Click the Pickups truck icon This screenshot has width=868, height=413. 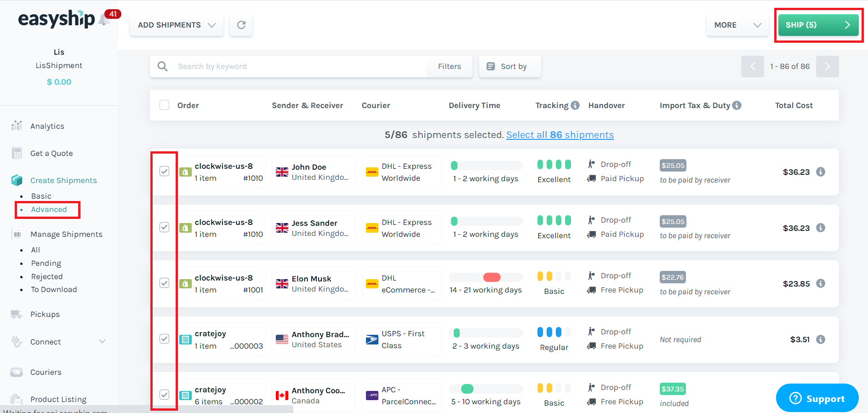coord(17,314)
